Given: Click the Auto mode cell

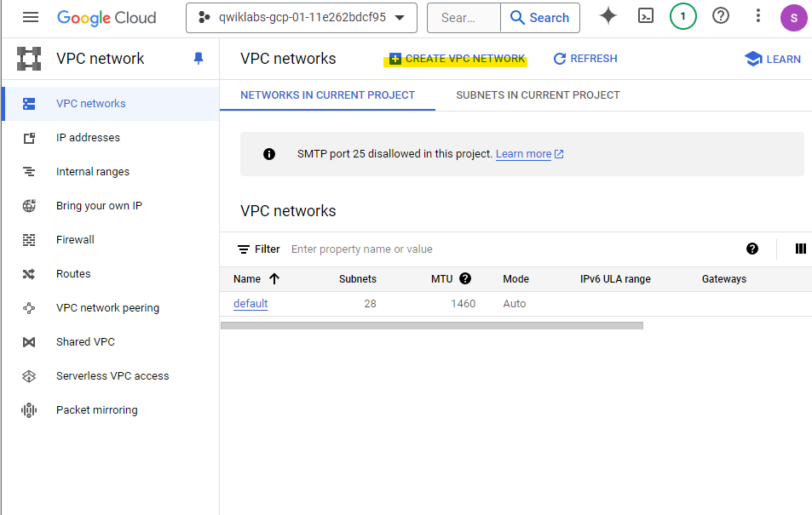Looking at the screenshot, I should [x=515, y=303].
